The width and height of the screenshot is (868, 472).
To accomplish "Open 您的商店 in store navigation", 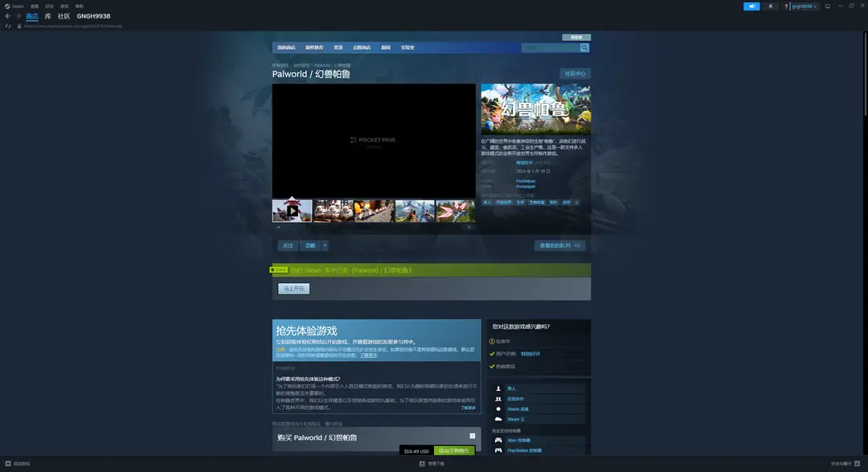I will 286,47.
